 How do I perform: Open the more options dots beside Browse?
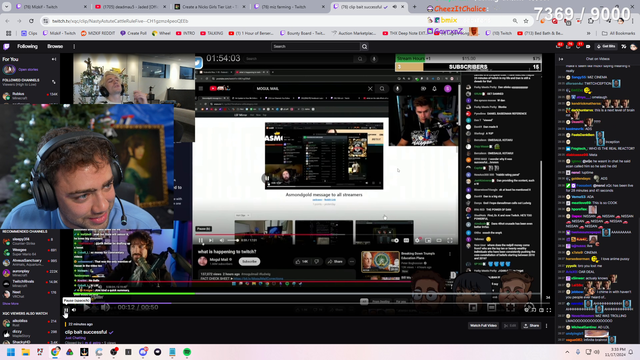(x=74, y=47)
